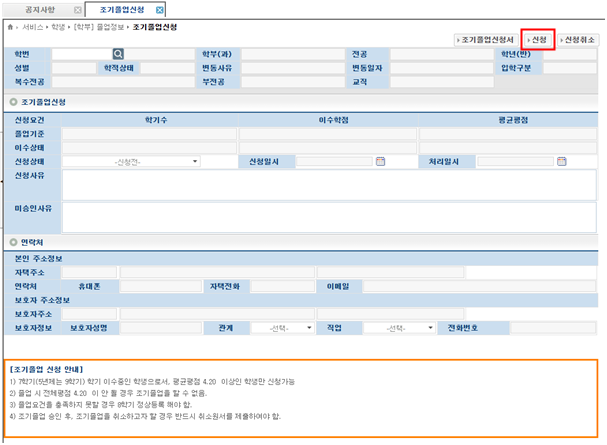The width and height of the screenshot is (607, 445).
Task: Click the 신청취소 button
Action: (x=577, y=39)
